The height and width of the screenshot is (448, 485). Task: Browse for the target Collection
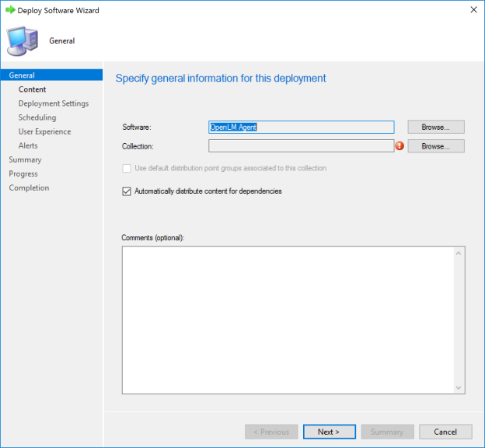pos(435,145)
